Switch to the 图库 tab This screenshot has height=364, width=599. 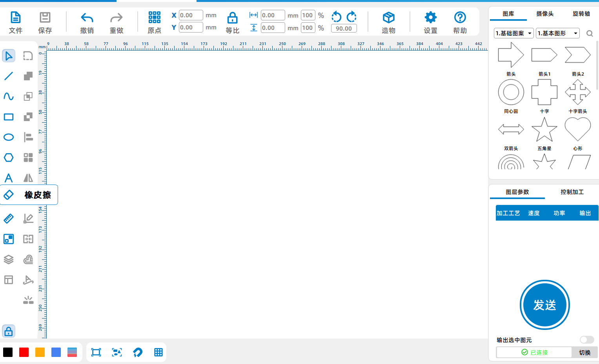coord(508,14)
